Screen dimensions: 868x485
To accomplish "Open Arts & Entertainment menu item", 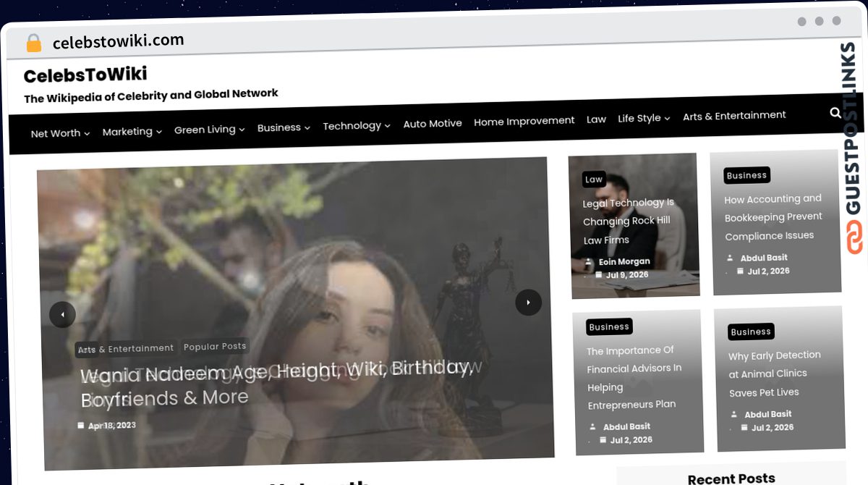I will (734, 115).
